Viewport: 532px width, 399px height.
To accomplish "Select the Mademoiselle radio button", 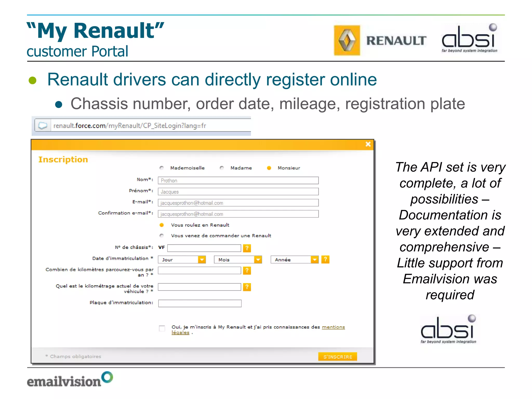I will (x=162, y=168).
